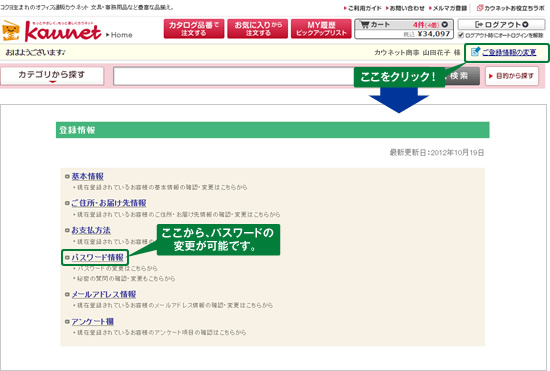Click the ログアウト button

(x=501, y=25)
